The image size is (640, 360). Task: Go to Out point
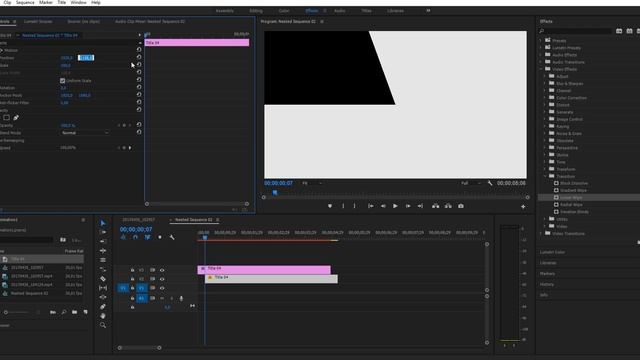point(420,206)
